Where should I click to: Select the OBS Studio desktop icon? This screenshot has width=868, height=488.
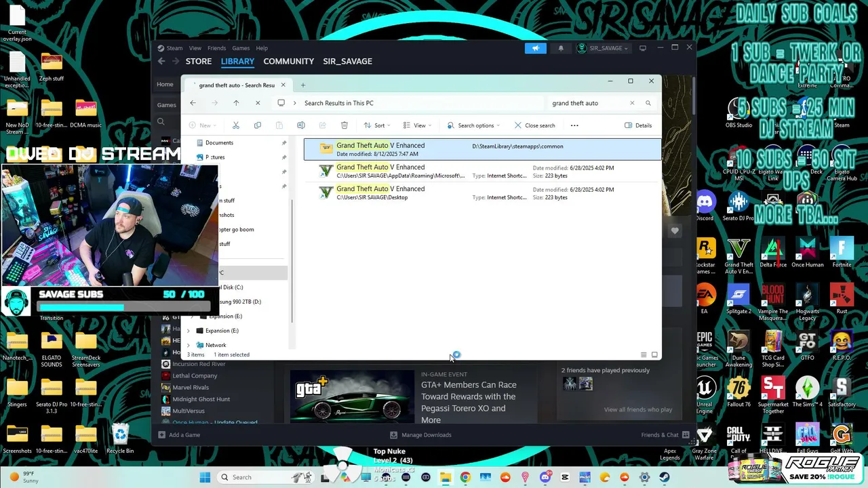pyautogui.click(x=739, y=112)
